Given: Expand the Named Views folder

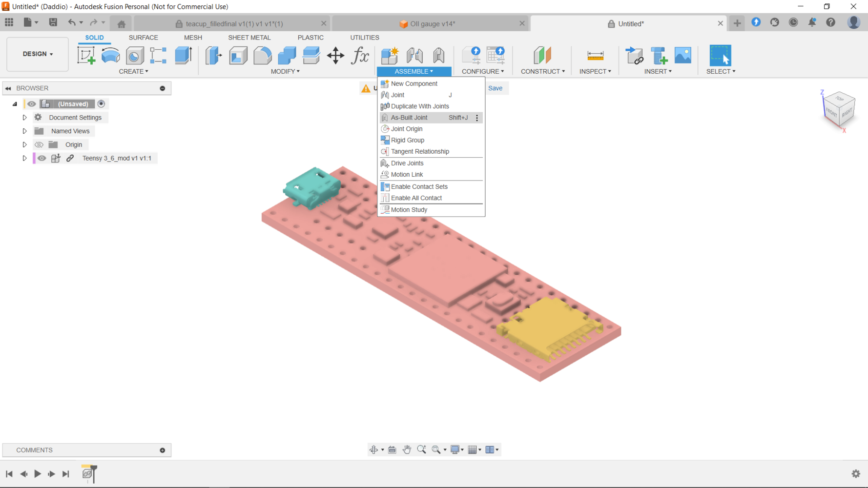Looking at the screenshot, I should point(24,131).
